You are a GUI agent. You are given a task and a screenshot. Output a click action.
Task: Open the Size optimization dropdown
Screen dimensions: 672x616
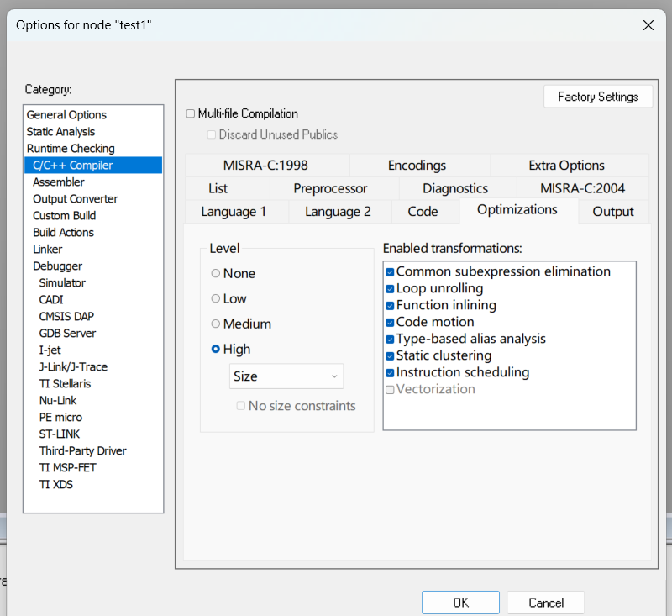(286, 376)
